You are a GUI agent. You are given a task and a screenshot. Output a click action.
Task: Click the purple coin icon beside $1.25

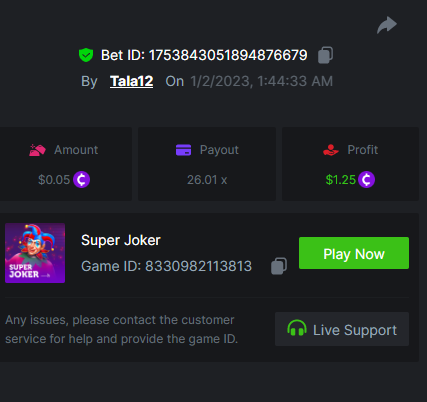(366, 180)
